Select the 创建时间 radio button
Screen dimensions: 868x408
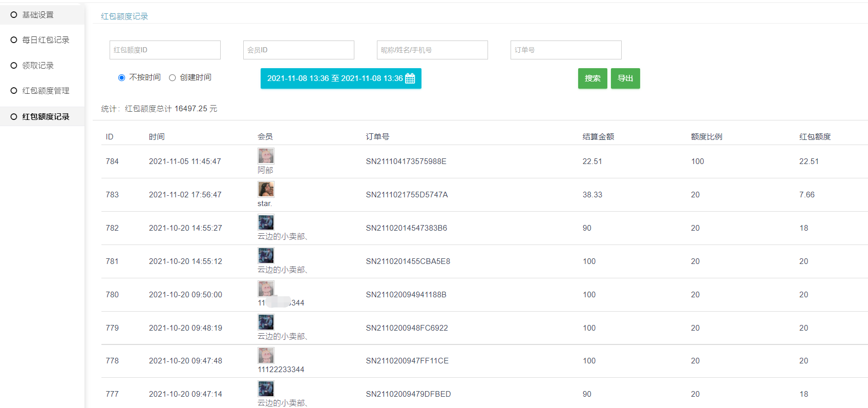click(x=173, y=78)
